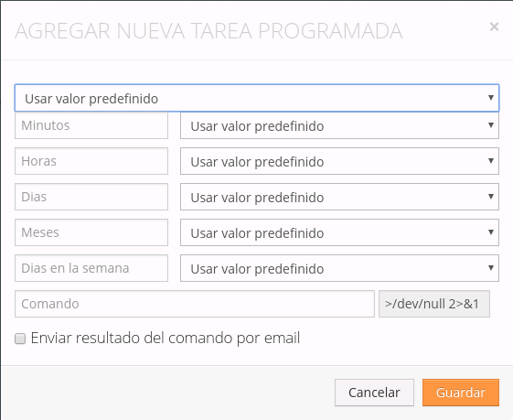
Task: Click the Dias en la semana field
Action: 91,268
